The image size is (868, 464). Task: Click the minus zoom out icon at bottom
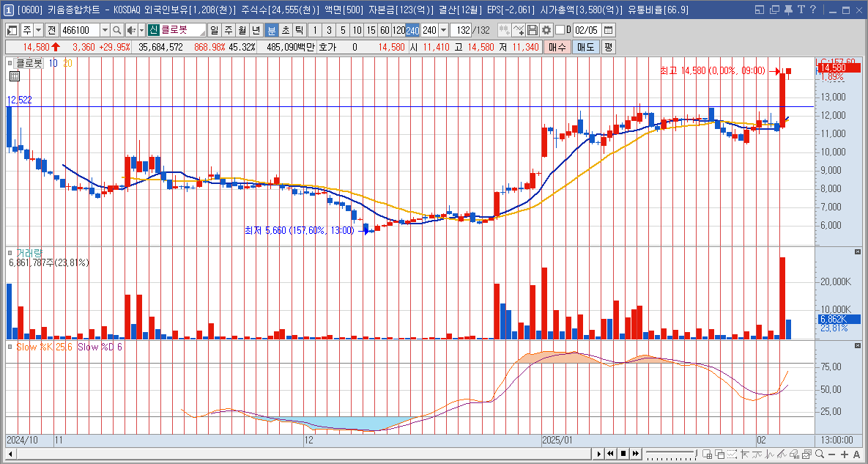tap(831, 454)
